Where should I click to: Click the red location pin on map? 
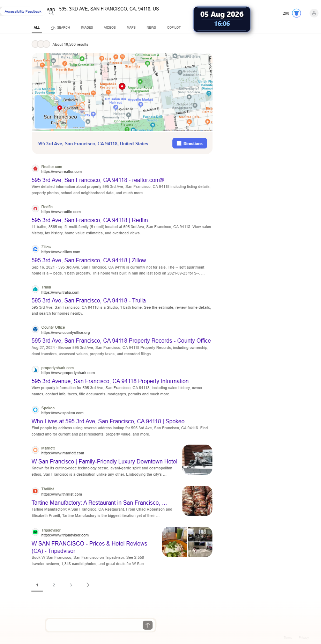pos(122,87)
